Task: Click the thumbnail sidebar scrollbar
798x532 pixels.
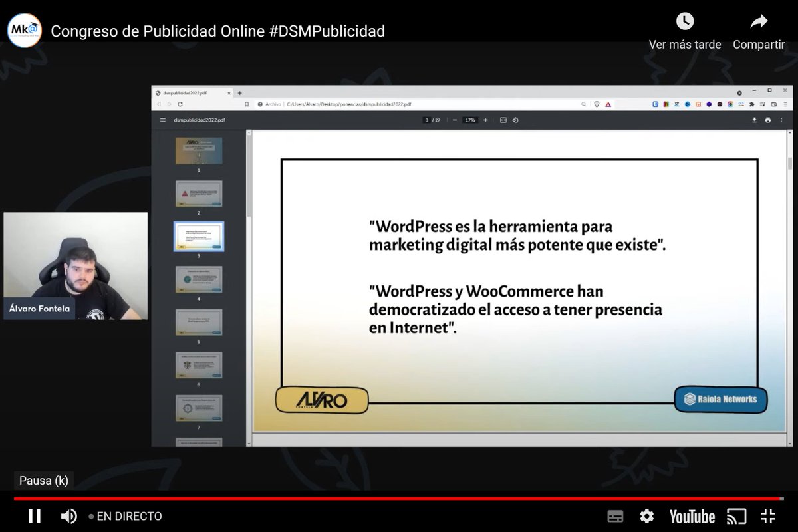Action: [249, 176]
